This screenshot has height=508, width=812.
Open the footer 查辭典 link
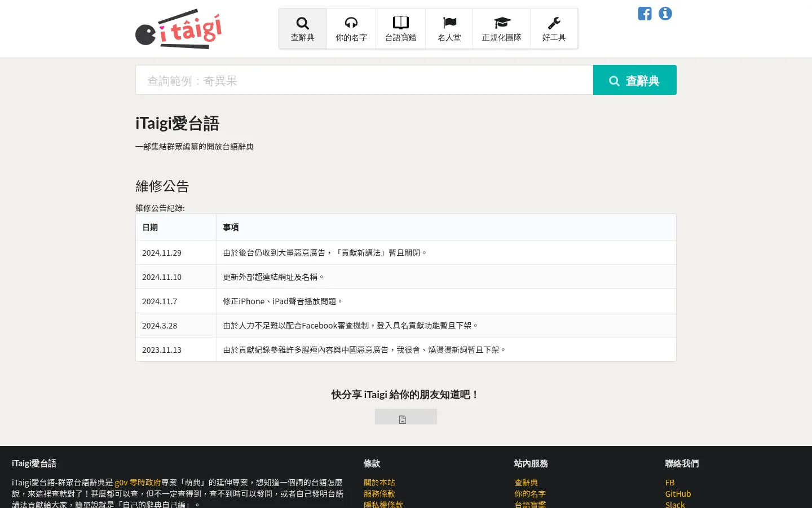tap(526, 483)
